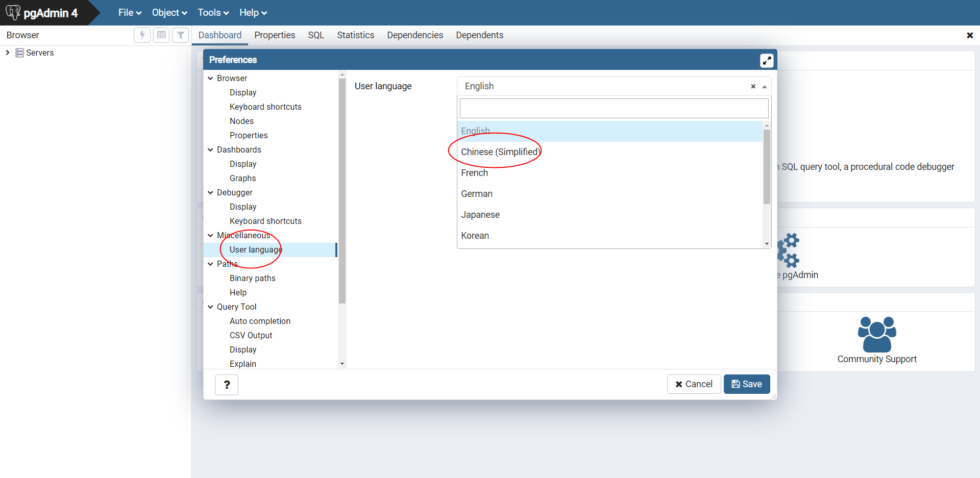Switch to the Dashboard tab
This screenshot has height=478, width=980.
220,35
